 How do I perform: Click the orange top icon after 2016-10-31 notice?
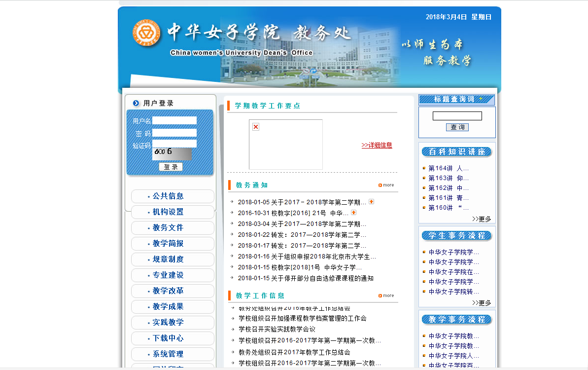(353, 213)
